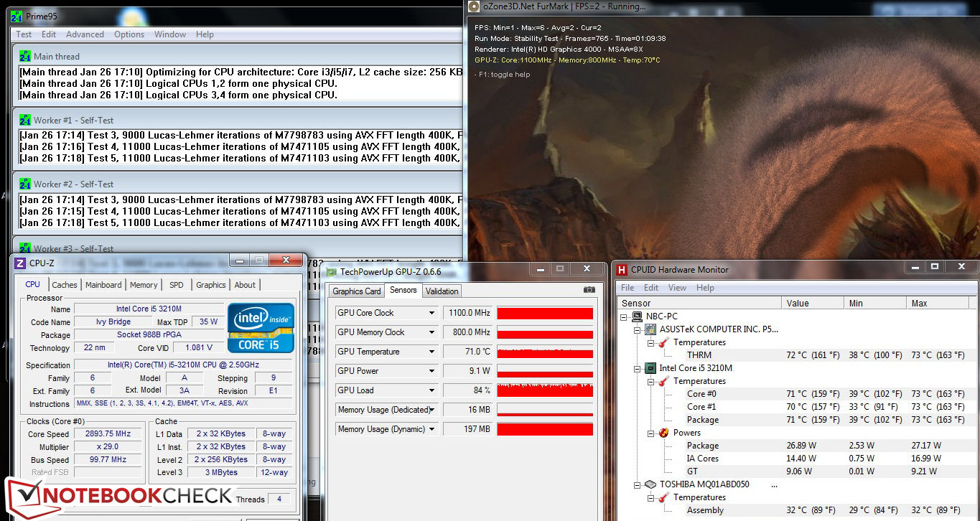The image size is (980, 521).
Task: Click the thermometer icon under ASUSTeK COMPUTER
Action: coord(664,342)
